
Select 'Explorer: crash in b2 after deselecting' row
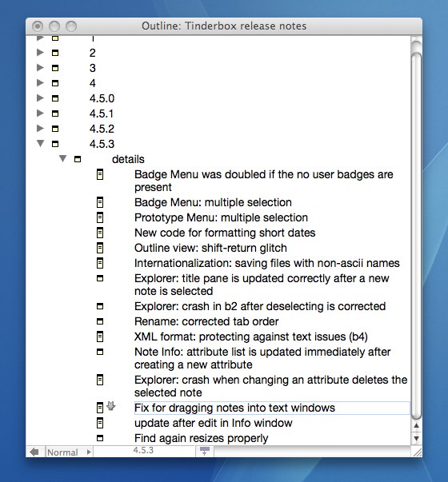point(260,306)
